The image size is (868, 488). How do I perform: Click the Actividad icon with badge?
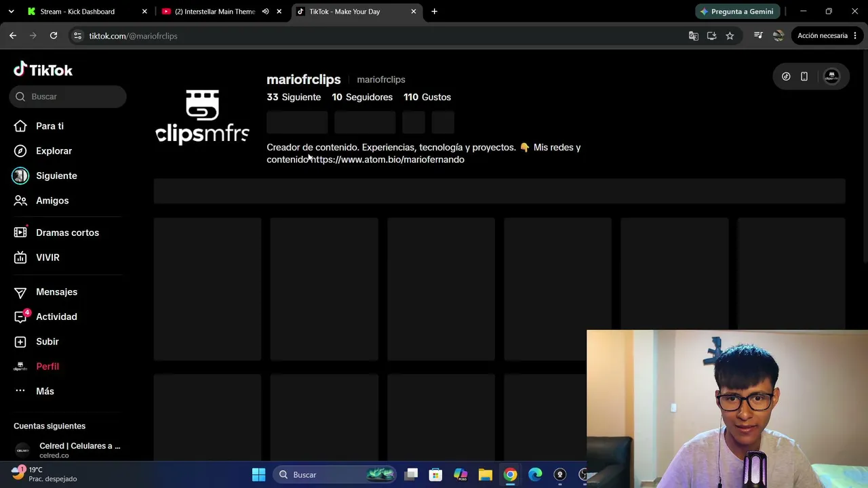pos(21,317)
